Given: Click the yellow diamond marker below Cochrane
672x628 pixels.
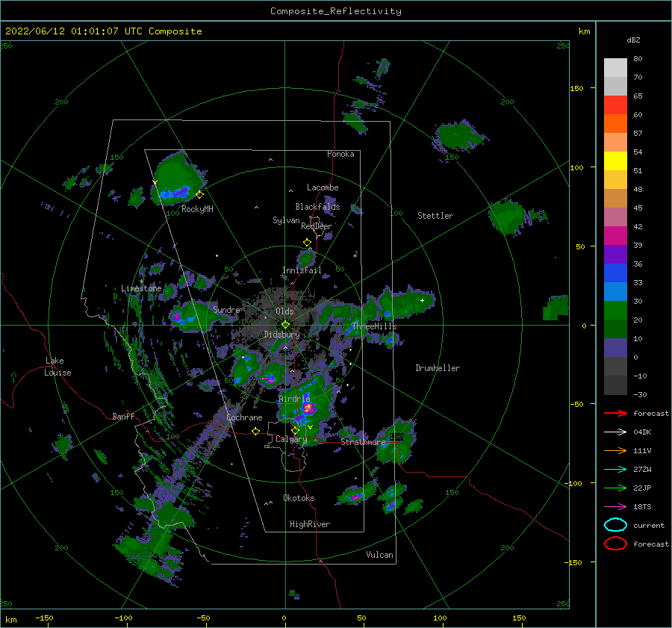Looking at the screenshot, I should [x=255, y=432].
